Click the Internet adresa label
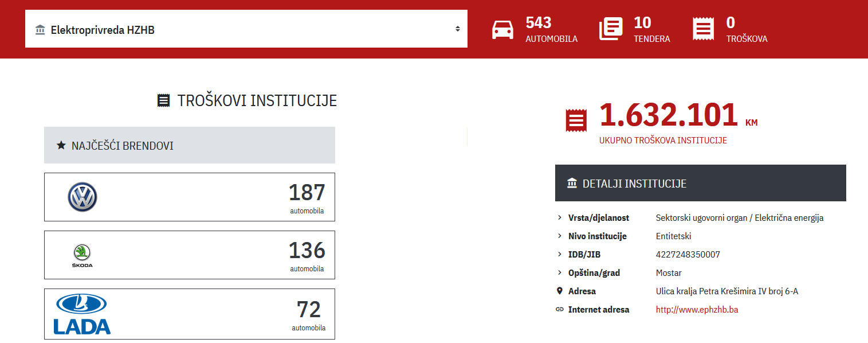The image size is (868, 343). click(599, 310)
